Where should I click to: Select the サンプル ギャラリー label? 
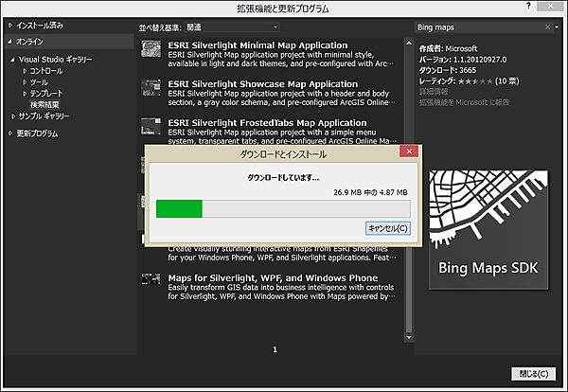click(x=44, y=116)
